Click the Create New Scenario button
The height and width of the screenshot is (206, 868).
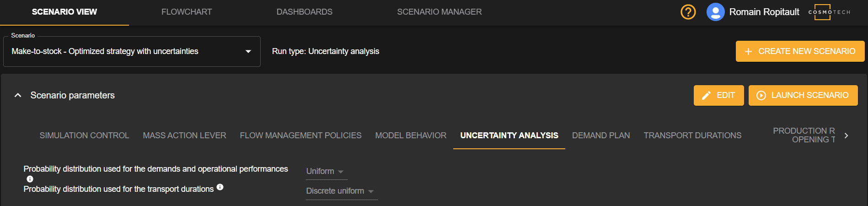[800, 51]
